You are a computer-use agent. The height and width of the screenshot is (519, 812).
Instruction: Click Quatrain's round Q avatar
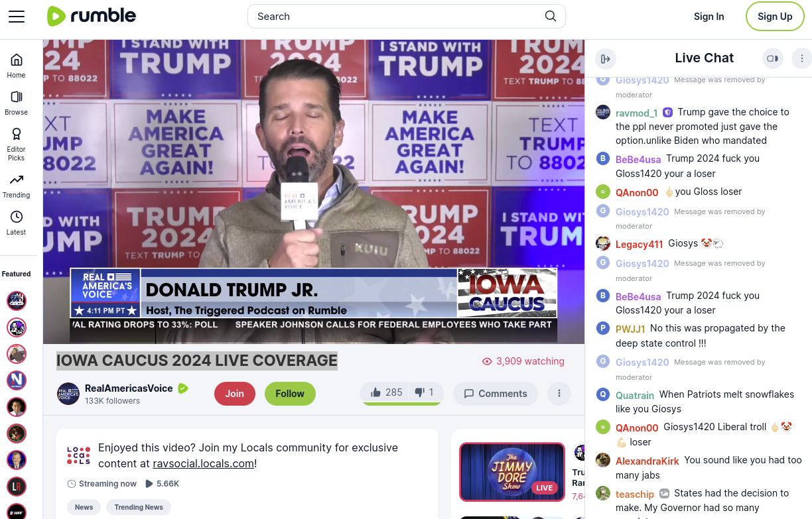tap(603, 394)
